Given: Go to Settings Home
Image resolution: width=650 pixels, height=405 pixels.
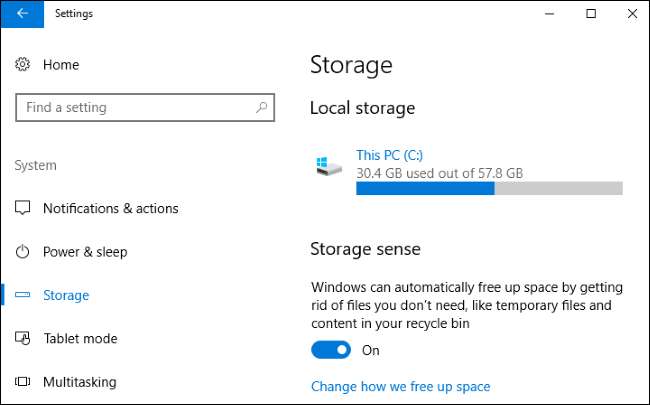Looking at the screenshot, I should click(x=60, y=65).
